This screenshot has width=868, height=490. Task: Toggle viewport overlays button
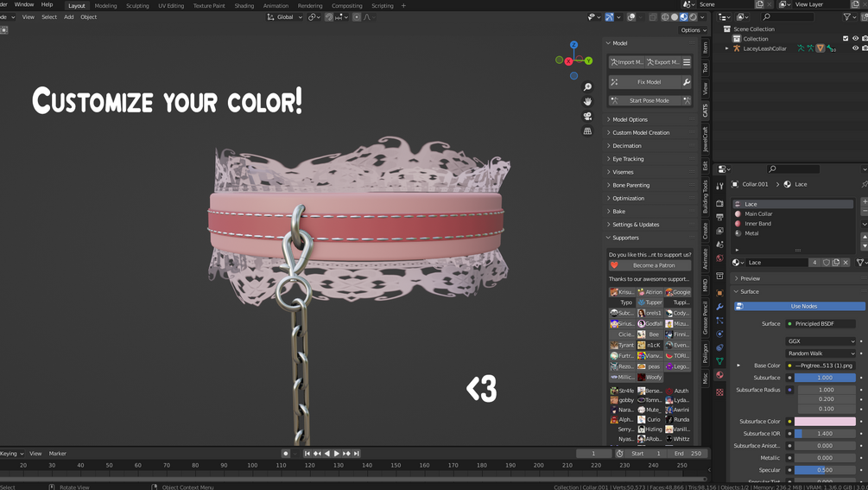[631, 17]
